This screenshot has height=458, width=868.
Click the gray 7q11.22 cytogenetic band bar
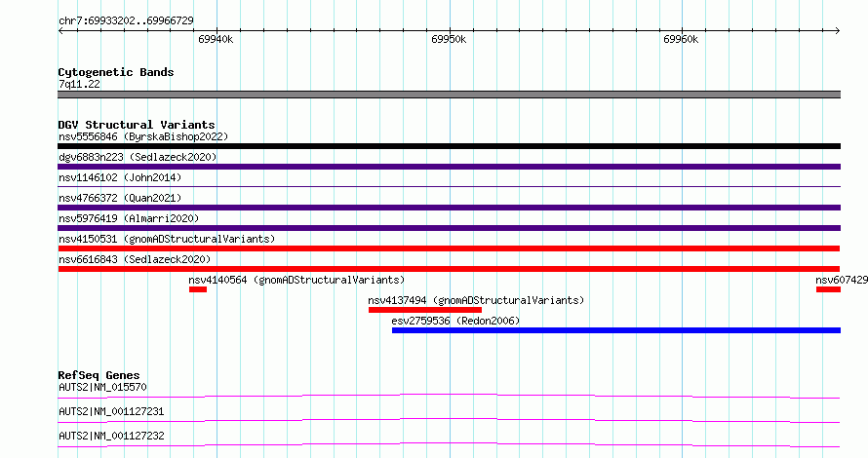tap(449, 95)
